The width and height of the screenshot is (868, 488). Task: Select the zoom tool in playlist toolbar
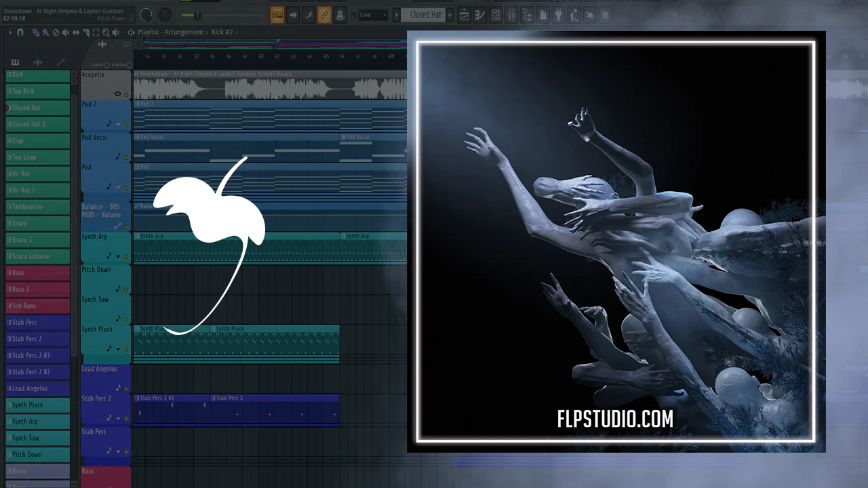tap(106, 32)
